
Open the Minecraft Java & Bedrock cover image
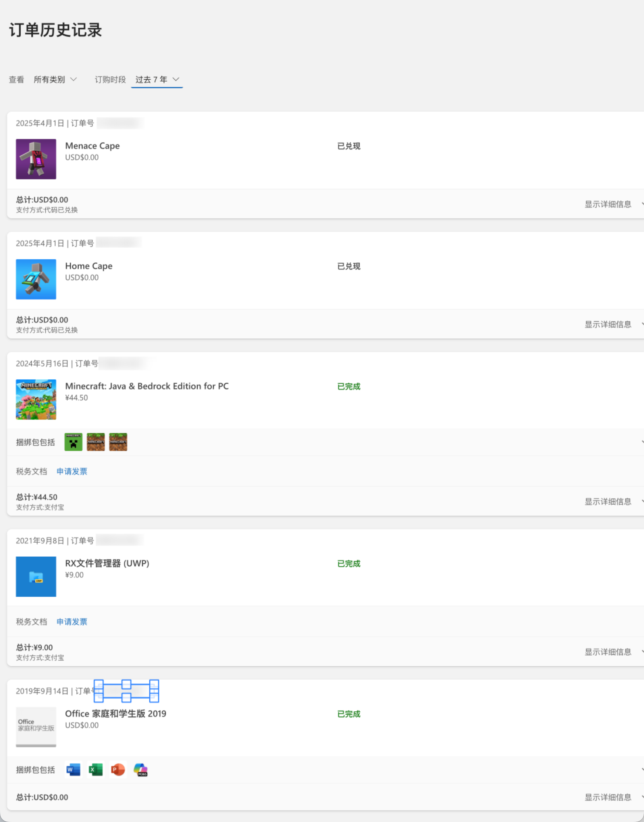36,399
